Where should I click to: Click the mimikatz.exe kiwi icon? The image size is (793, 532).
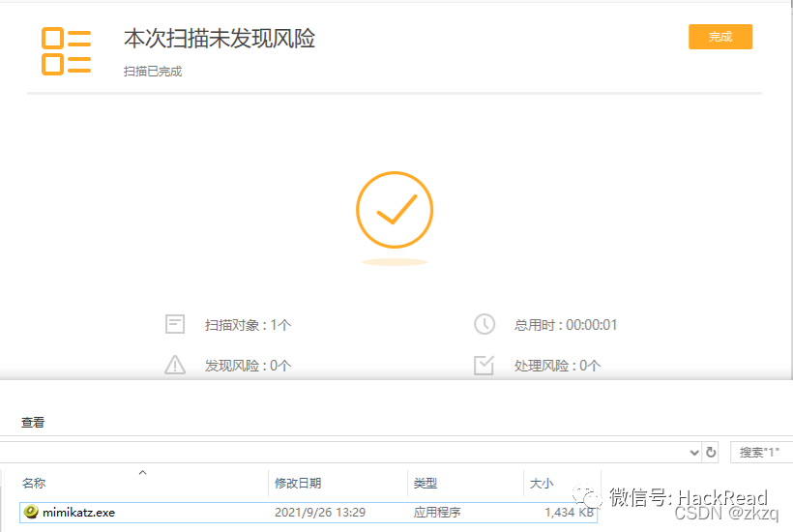point(31,512)
